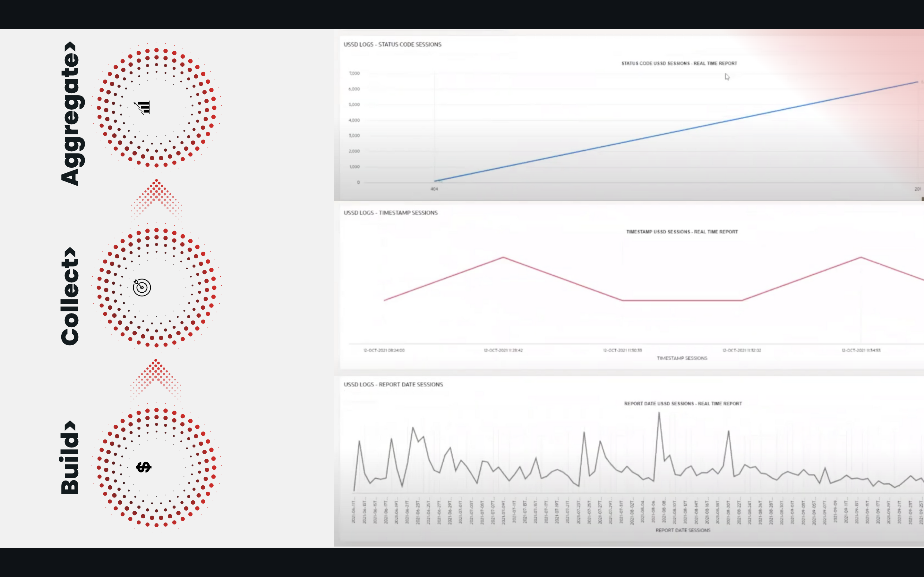Image resolution: width=924 pixels, height=577 pixels.
Task: Click the blue line in status code chart
Action: (x=676, y=132)
